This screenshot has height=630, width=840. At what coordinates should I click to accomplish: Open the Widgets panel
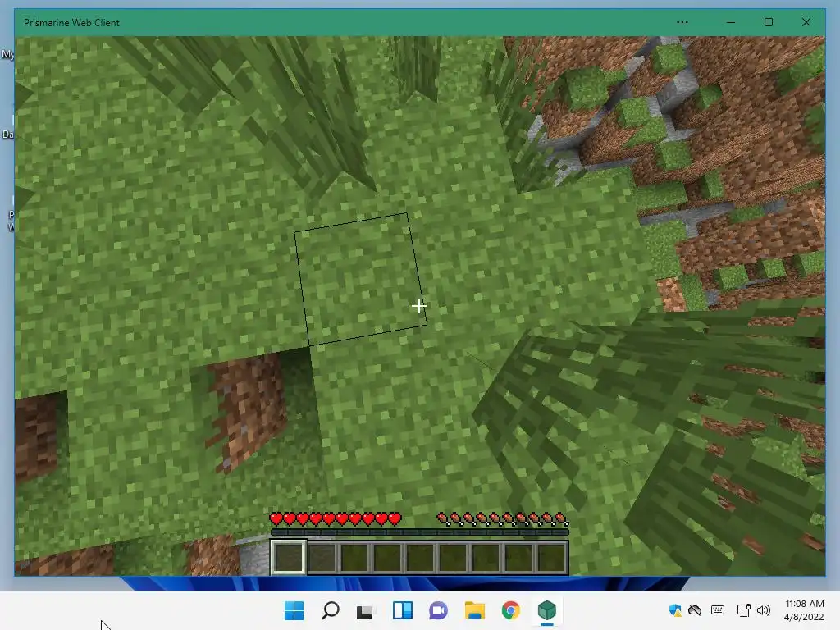402,610
